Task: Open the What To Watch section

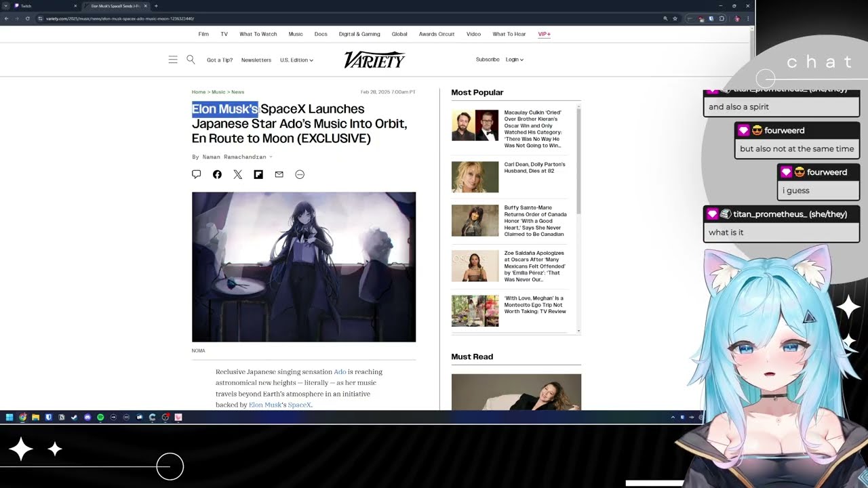Action: coord(258,34)
